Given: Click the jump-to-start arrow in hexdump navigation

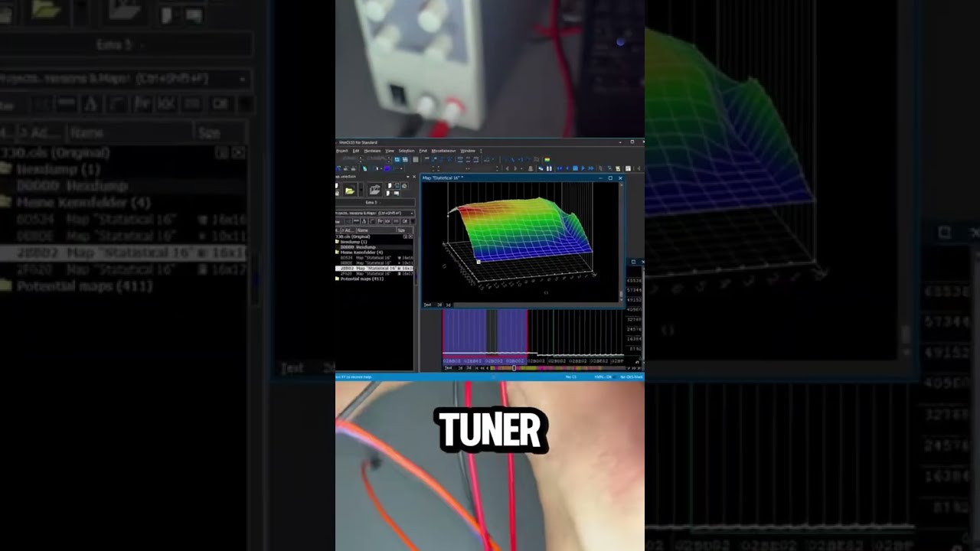Looking at the screenshot, I should point(477,368).
